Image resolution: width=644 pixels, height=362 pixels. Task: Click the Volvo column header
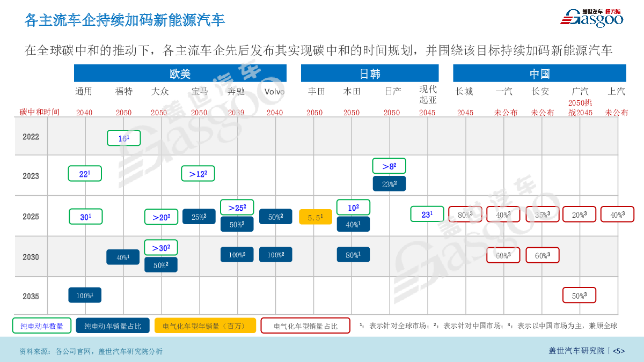[x=275, y=92]
